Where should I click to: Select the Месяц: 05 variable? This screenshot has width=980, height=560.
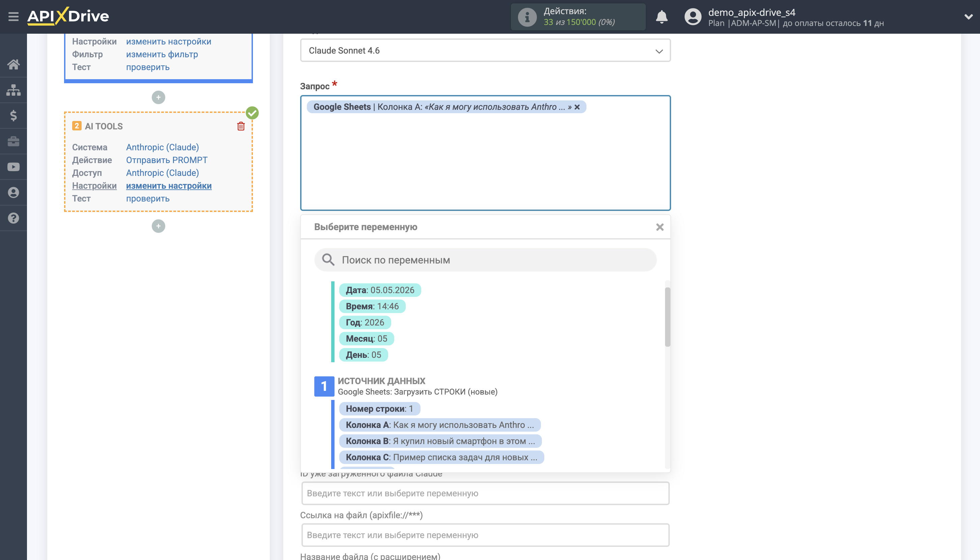pos(366,339)
